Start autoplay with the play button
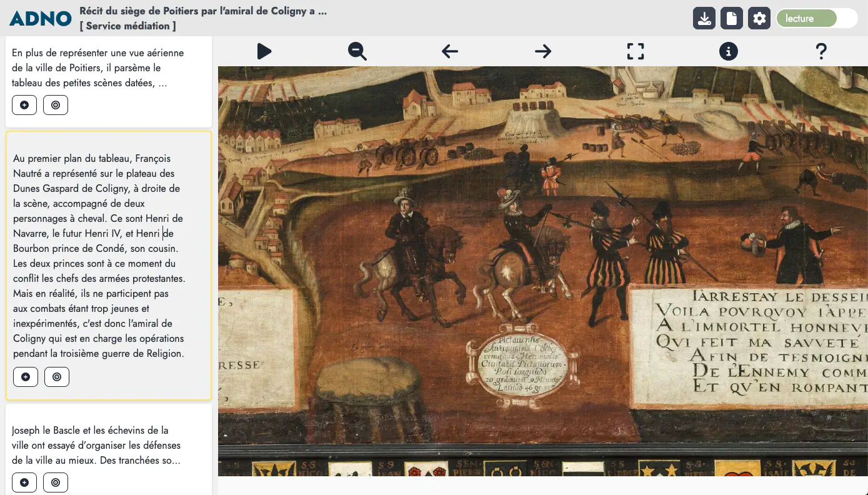 (264, 51)
